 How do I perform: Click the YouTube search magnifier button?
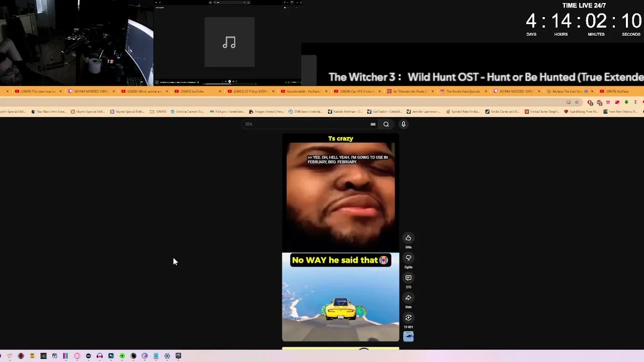tap(386, 124)
